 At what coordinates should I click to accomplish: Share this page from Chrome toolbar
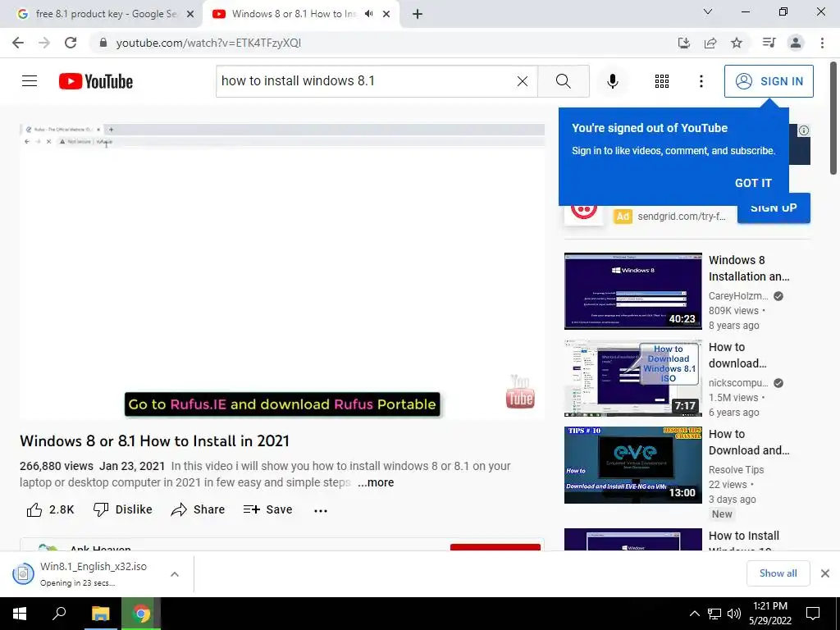[x=710, y=43]
